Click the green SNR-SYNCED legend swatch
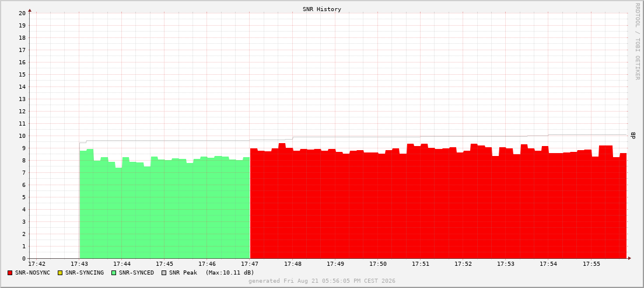644x288 pixels. point(114,273)
